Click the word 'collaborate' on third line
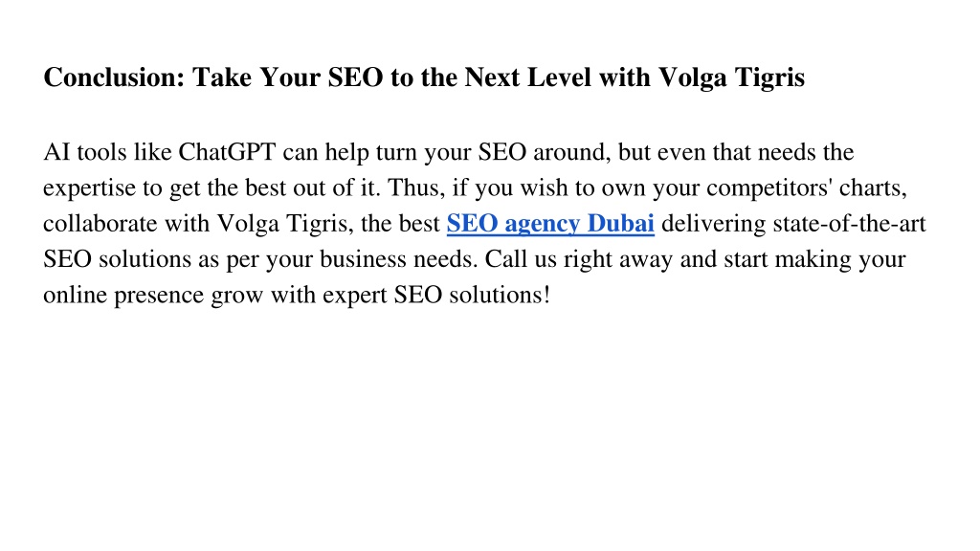This screenshot has height=551, width=980. coord(100,224)
